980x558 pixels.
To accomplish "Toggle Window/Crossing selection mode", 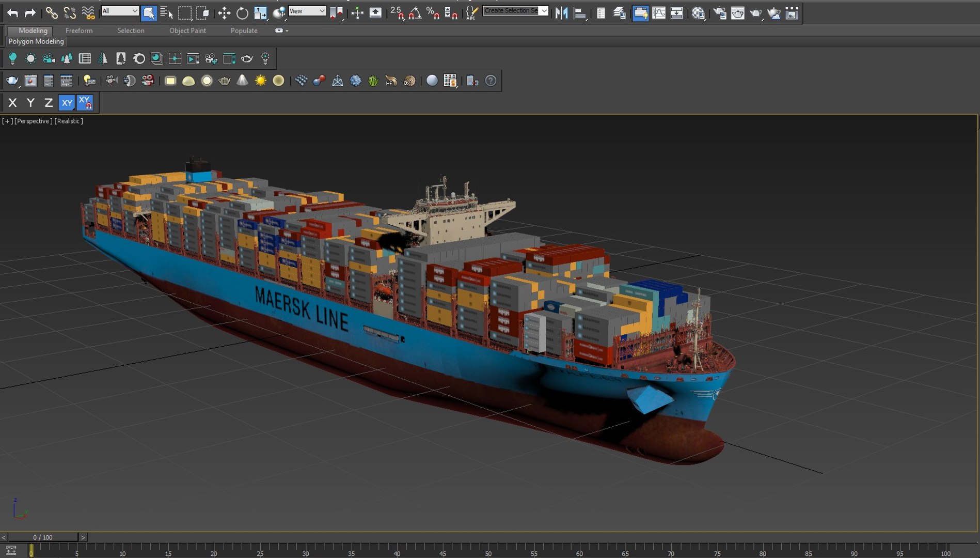I will 203,13.
